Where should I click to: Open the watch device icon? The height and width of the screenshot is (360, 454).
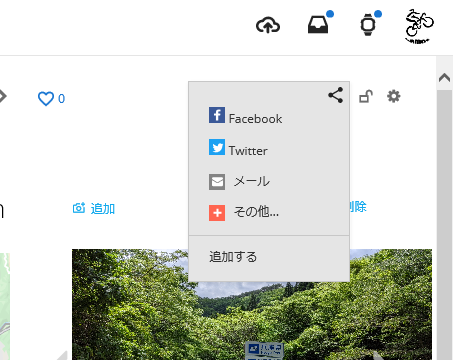coord(368,25)
